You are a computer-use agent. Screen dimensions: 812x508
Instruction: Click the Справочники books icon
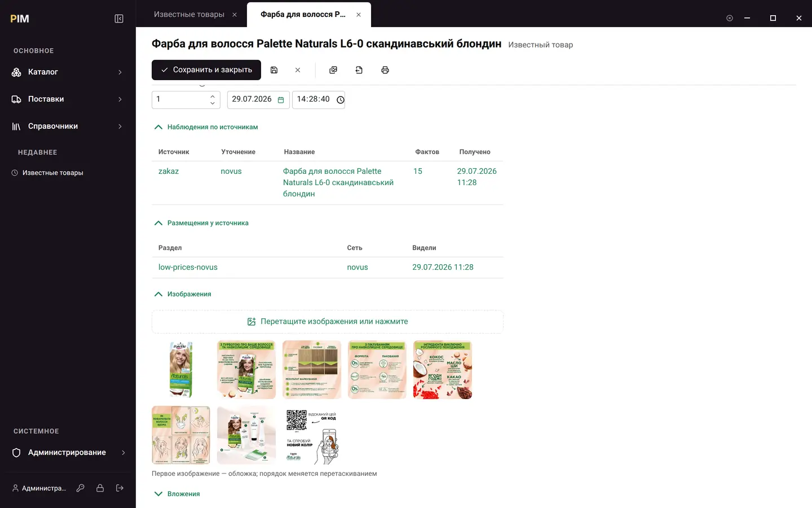click(16, 126)
